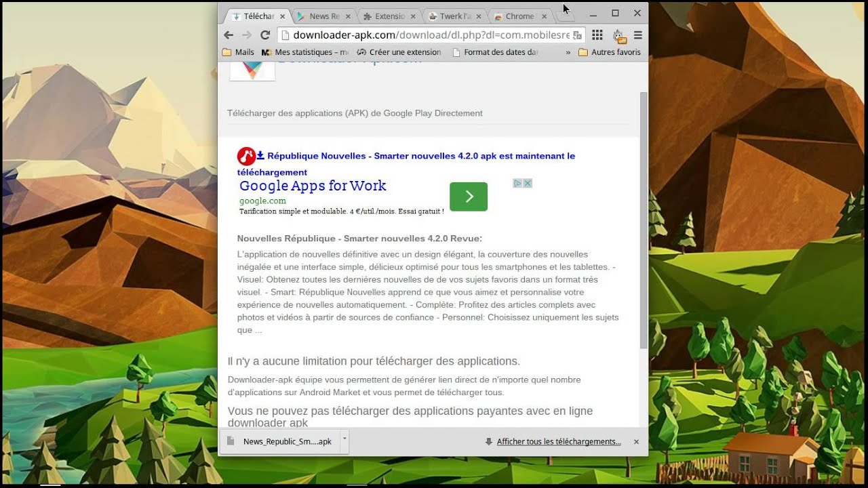
Task: Open Autres favoris folder
Action: tap(610, 52)
